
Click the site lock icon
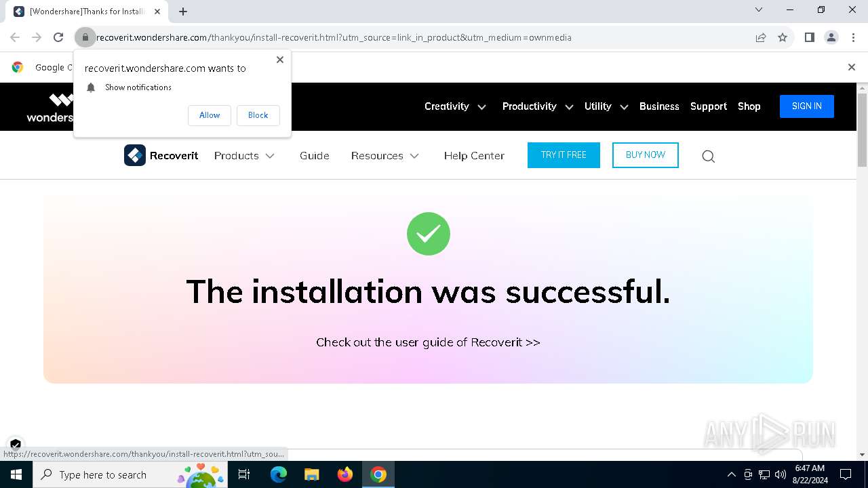click(85, 37)
